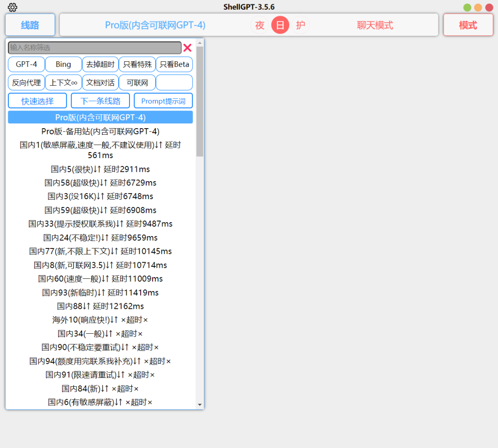Click 快速选择 quick select button

(37, 101)
